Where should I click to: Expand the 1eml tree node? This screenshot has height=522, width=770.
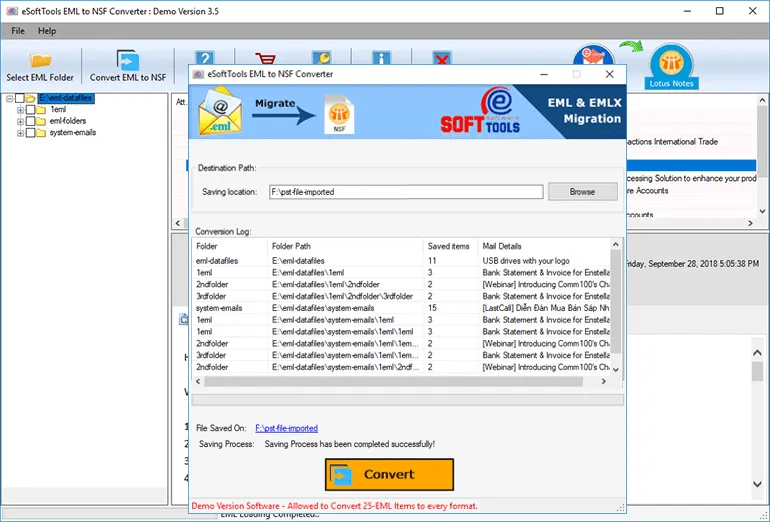click(x=20, y=110)
